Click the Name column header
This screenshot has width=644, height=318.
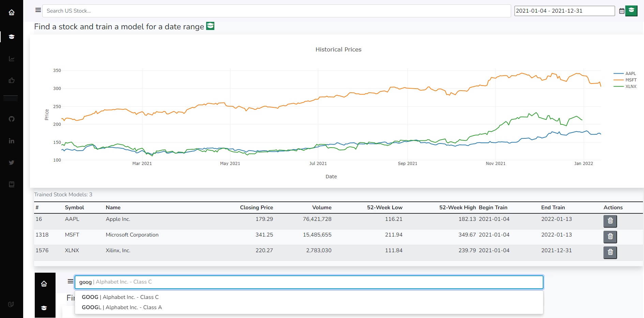pyautogui.click(x=113, y=208)
